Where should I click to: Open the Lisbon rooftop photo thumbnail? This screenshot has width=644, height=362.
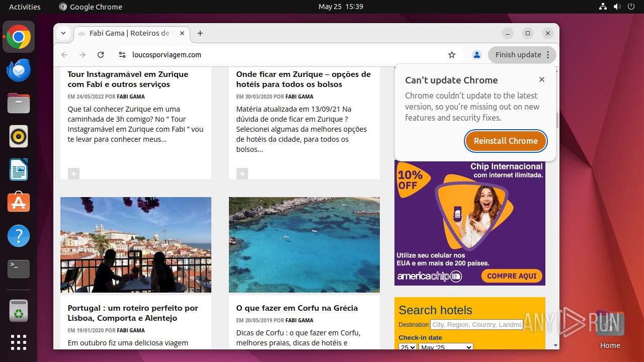136,245
